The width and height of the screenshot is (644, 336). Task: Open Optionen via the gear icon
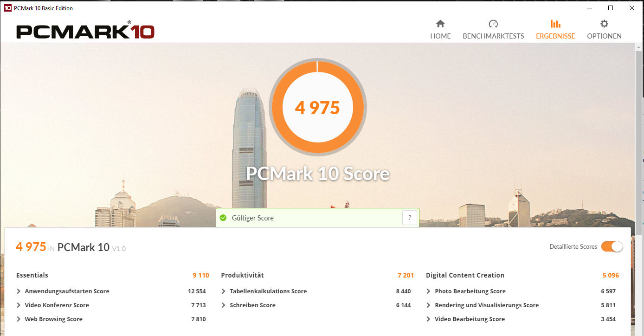click(x=604, y=24)
